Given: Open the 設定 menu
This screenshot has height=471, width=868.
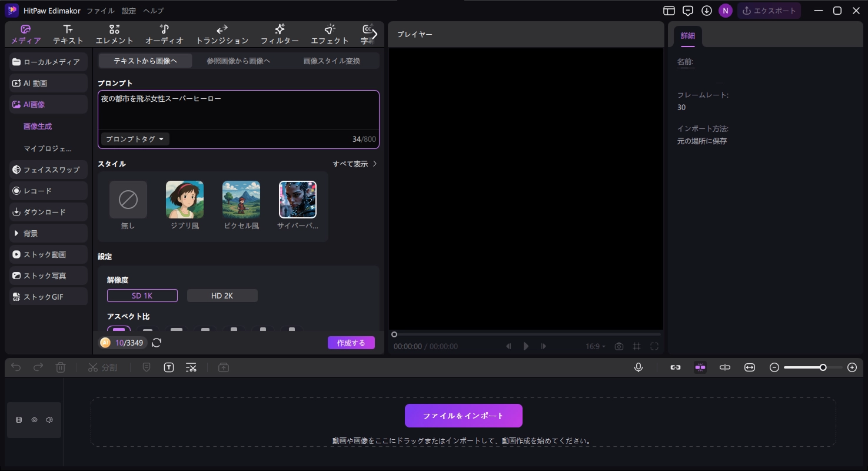Looking at the screenshot, I should (x=129, y=11).
